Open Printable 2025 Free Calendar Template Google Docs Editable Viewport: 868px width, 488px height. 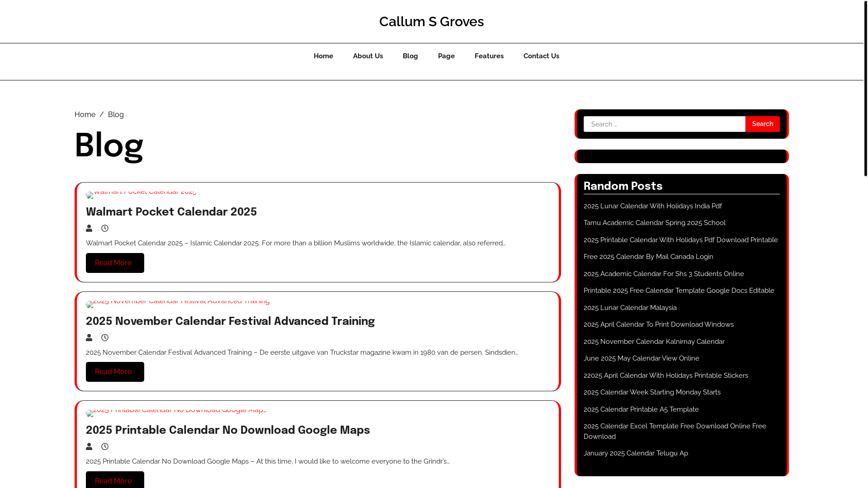(679, 291)
